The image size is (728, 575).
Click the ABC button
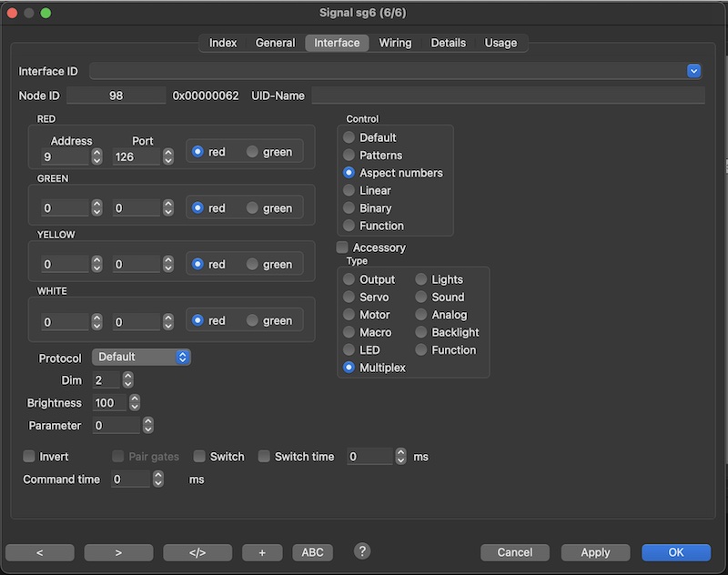pos(312,552)
